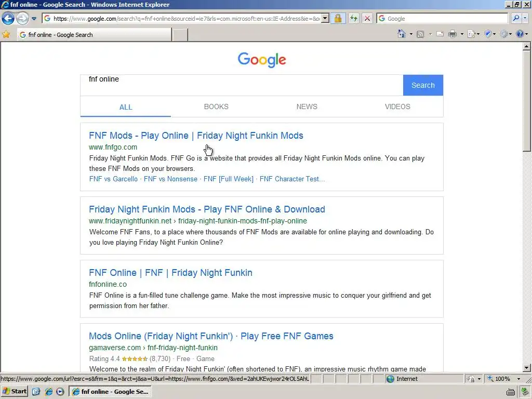Click the www.fnfgo.com green URL text
This screenshot has height=399, width=532.
click(113, 147)
